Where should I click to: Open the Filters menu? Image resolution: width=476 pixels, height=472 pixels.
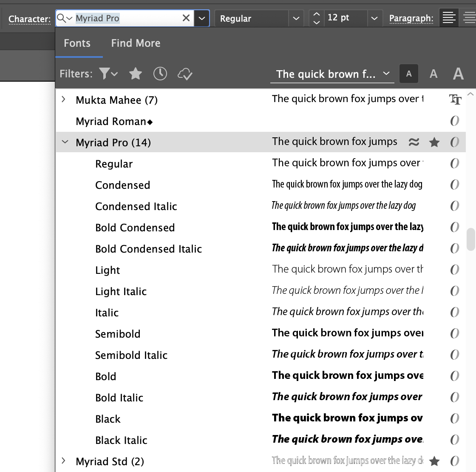tap(108, 73)
